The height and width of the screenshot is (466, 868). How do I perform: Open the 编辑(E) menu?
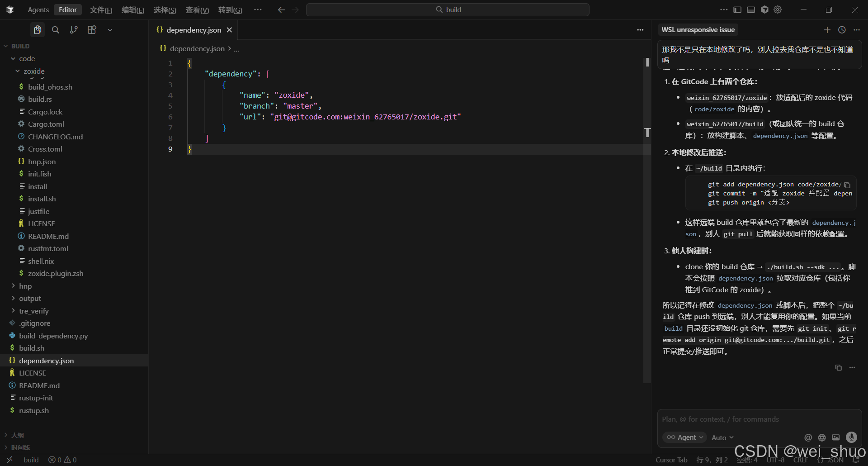pos(133,10)
